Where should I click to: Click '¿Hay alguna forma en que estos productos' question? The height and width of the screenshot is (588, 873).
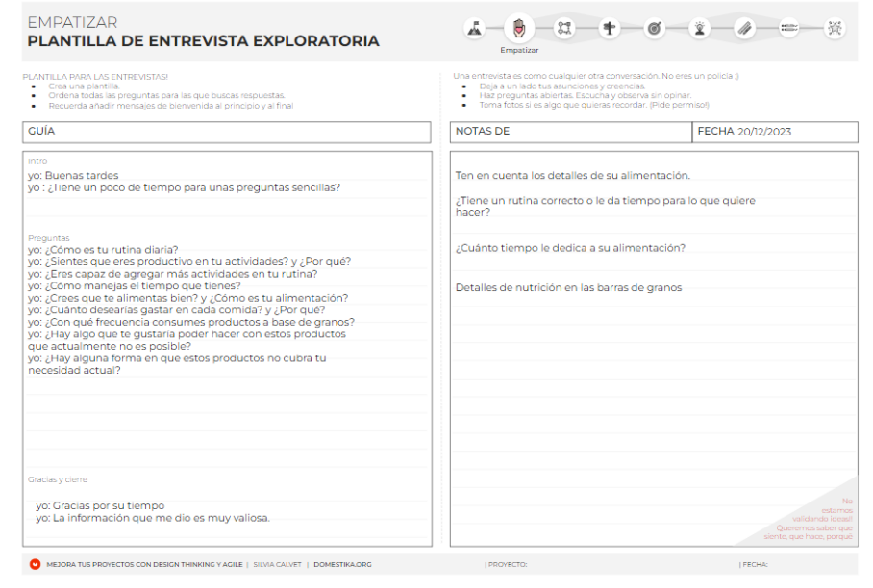[177, 364]
